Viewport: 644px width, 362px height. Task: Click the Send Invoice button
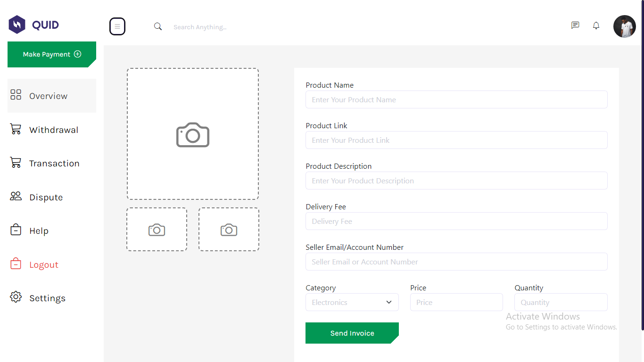(352, 333)
